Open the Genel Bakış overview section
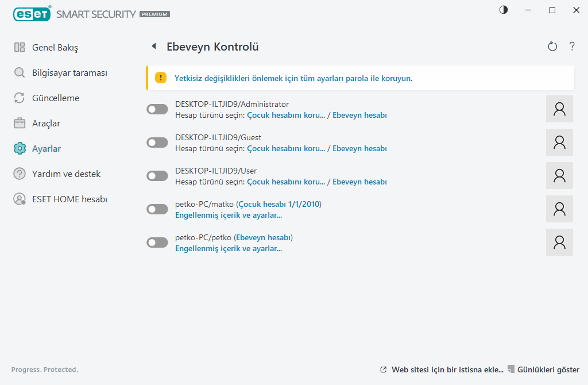 51,47
